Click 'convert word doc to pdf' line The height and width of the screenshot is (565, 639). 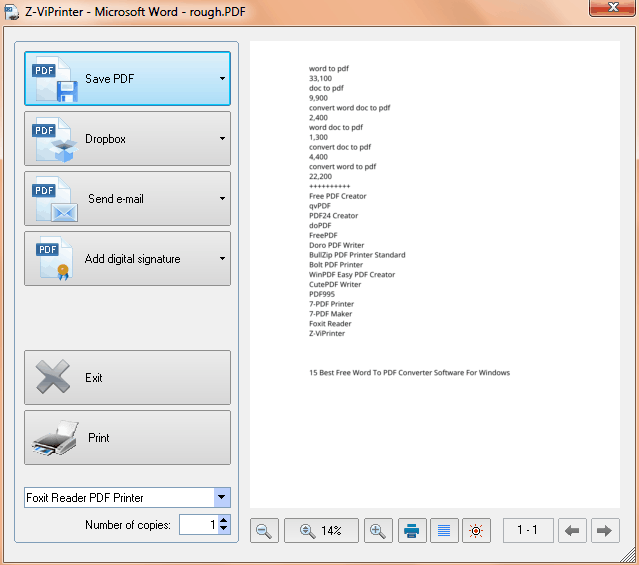click(349, 108)
